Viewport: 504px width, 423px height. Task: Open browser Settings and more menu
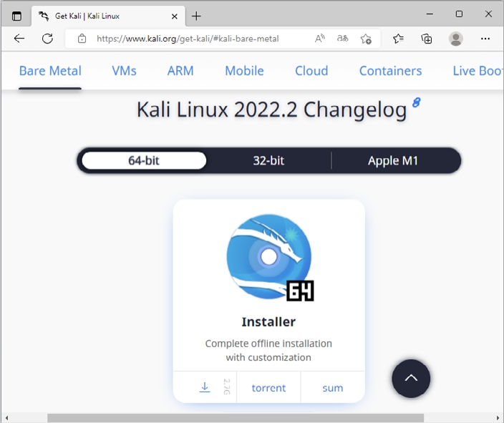pyautogui.click(x=485, y=39)
